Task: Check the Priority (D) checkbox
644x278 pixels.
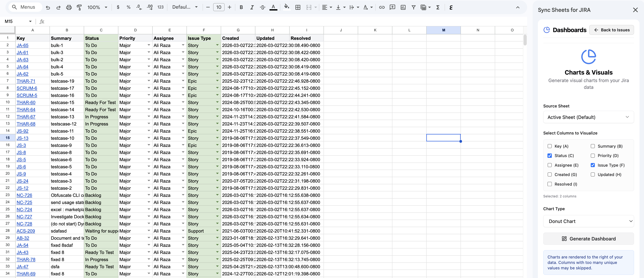Action: pos(592,156)
